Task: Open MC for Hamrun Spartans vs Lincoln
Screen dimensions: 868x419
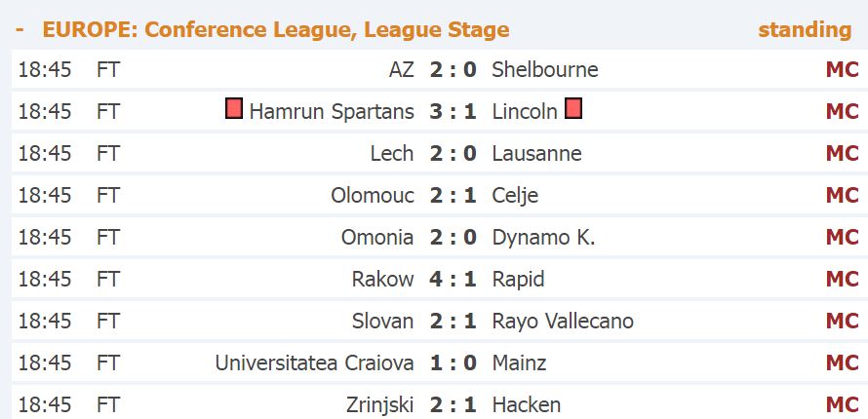Action: (842, 112)
